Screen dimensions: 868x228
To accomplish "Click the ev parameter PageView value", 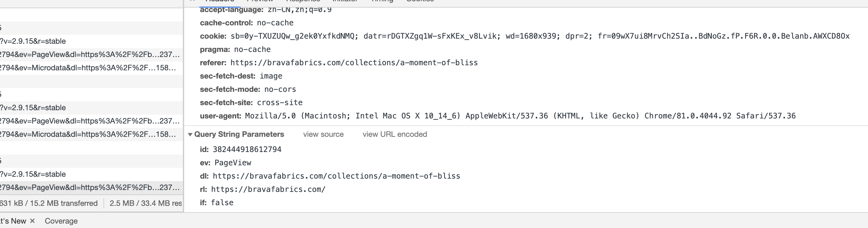I will click(232, 163).
